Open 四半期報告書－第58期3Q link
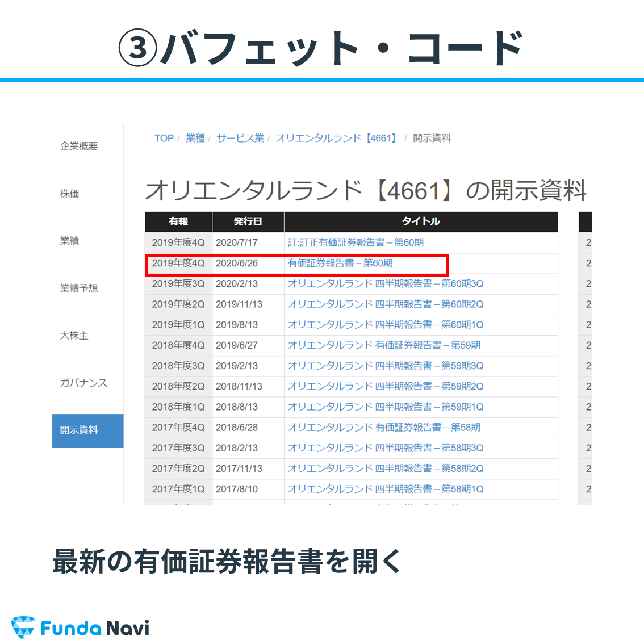This screenshot has width=644, height=644. tap(386, 448)
